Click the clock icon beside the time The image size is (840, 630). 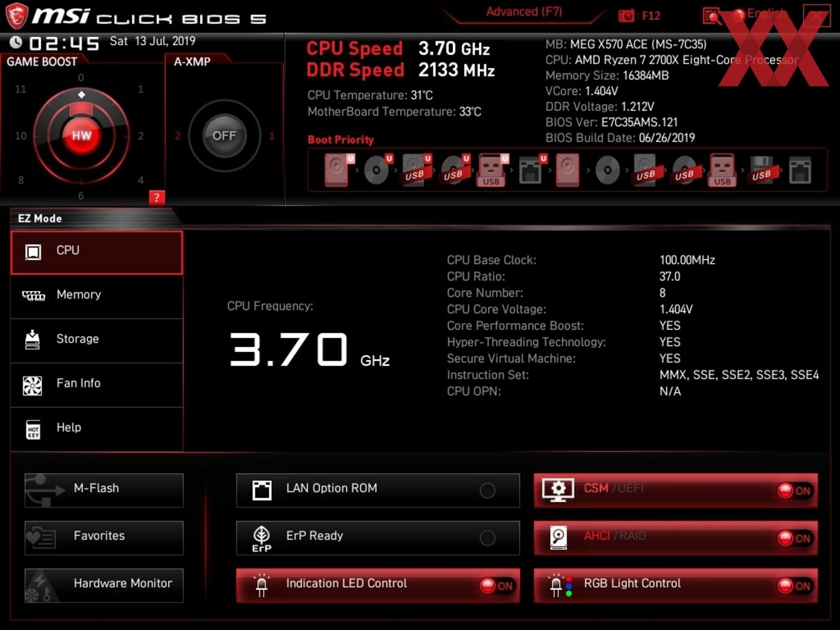[x=16, y=42]
